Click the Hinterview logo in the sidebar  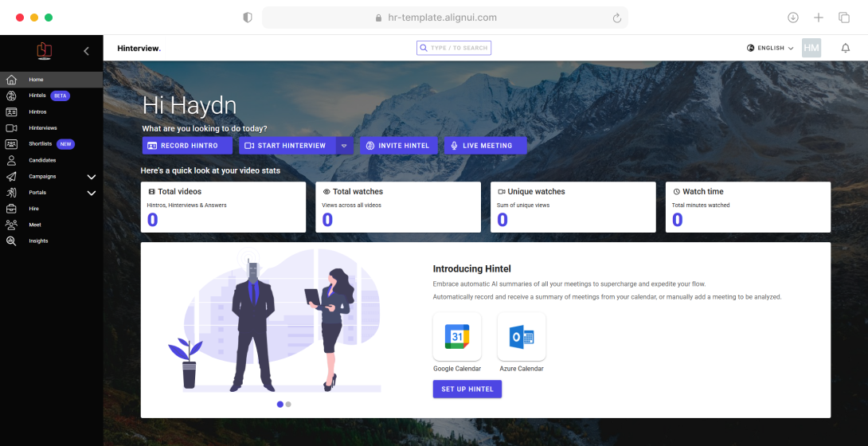(x=44, y=51)
